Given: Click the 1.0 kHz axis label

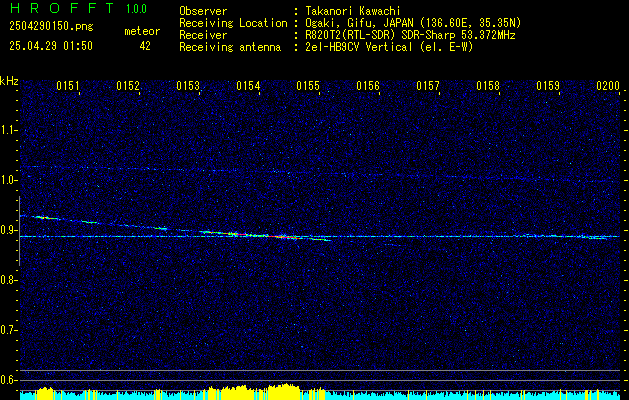Looking at the screenshot, I should (x=8, y=181).
